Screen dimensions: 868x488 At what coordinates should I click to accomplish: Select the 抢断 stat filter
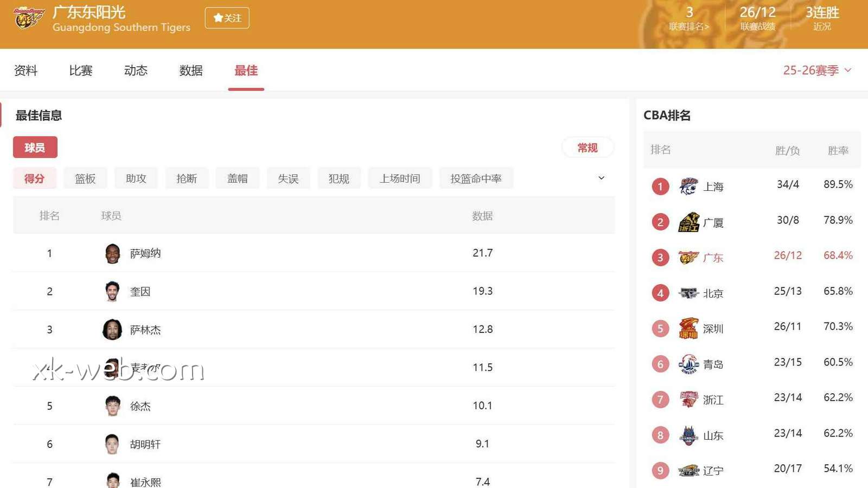[187, 178]
